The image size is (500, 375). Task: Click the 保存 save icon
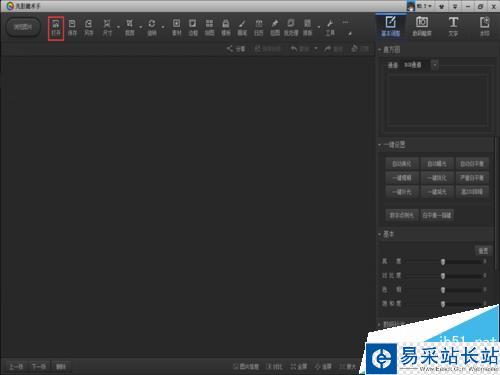72,28
